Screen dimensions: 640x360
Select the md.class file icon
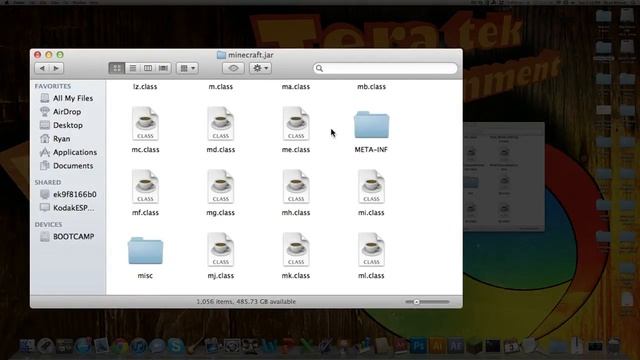pyautogui.click(x=221, y=124)
